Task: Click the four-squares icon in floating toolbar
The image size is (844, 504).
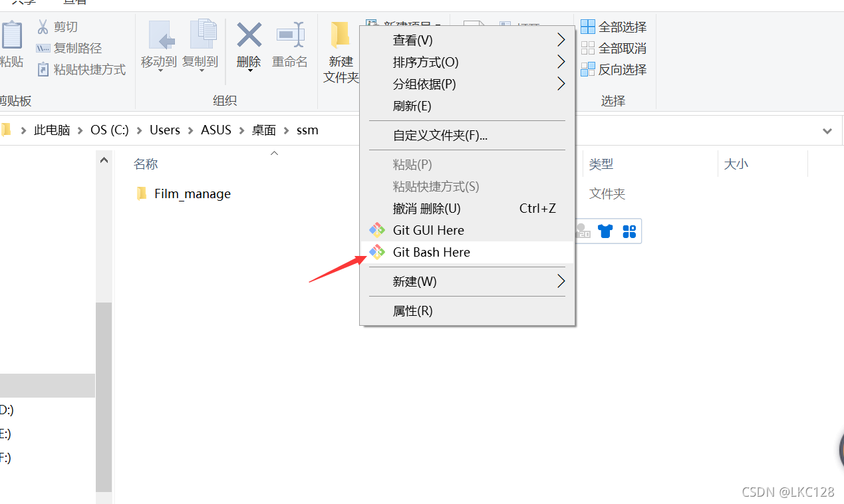Action: pyautogui.click(x=629, y=231)
